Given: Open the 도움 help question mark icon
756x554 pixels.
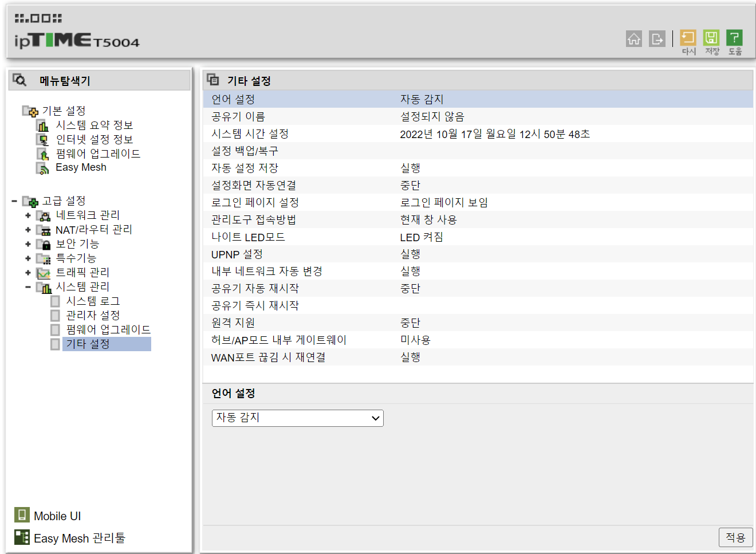Looking at the screenshot, I should 734,37.
